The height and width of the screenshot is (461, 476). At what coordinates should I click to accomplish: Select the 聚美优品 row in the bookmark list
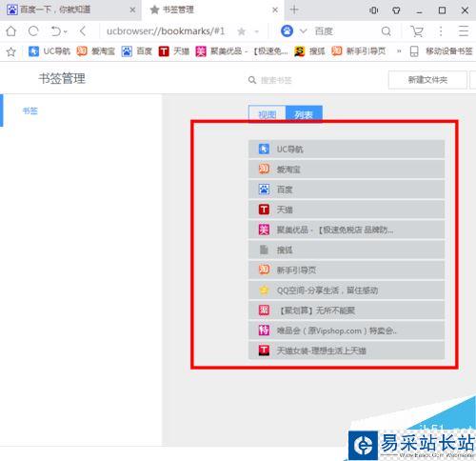(347, 230)
